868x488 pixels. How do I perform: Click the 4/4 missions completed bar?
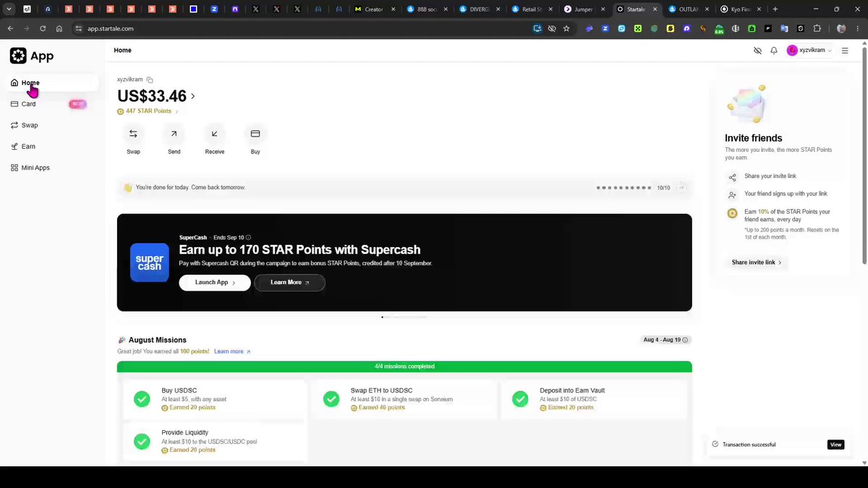tap(404, 367)
